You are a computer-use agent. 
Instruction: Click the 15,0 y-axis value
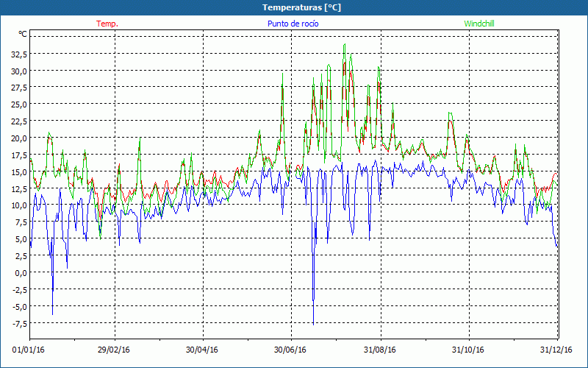[x=19, y=172]
